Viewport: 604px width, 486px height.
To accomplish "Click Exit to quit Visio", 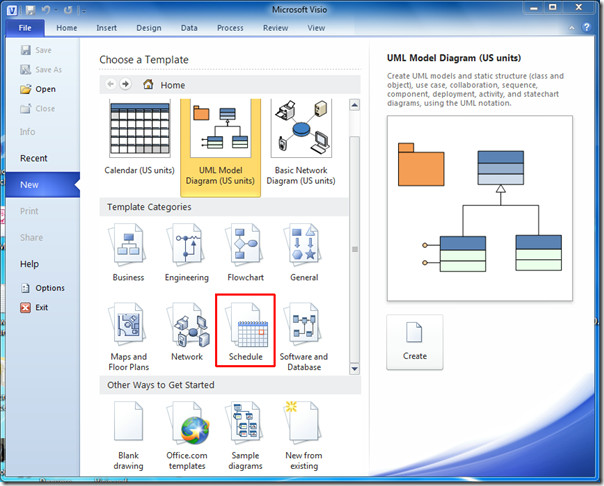I will 34,307.
